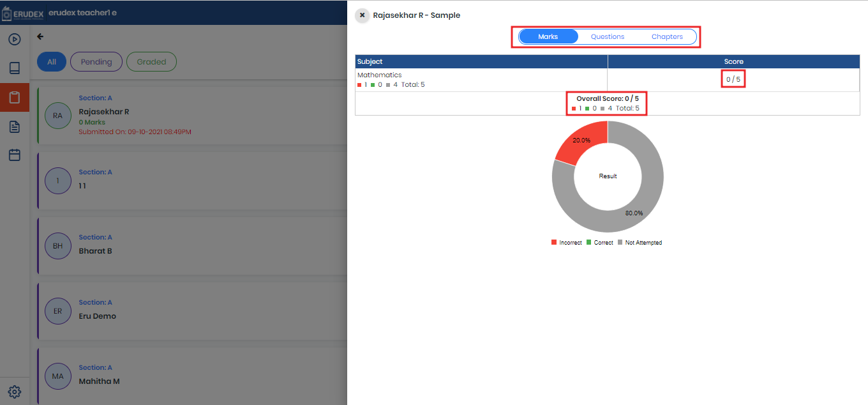Image resolution: width=868 pixels, height=405 pixels.
Task: Open the book icon in sidebar
Action: (x=15, y=68)
